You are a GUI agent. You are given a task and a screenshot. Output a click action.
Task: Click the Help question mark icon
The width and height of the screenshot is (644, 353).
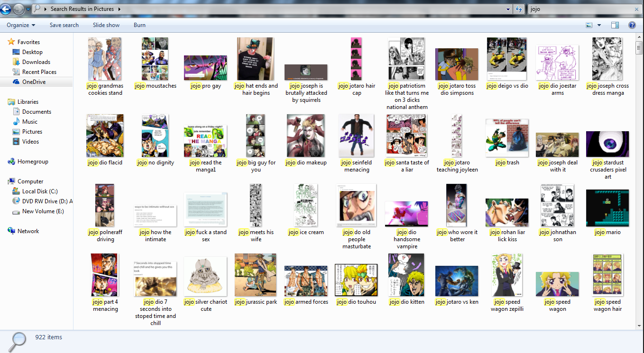(x=632, y=25)
